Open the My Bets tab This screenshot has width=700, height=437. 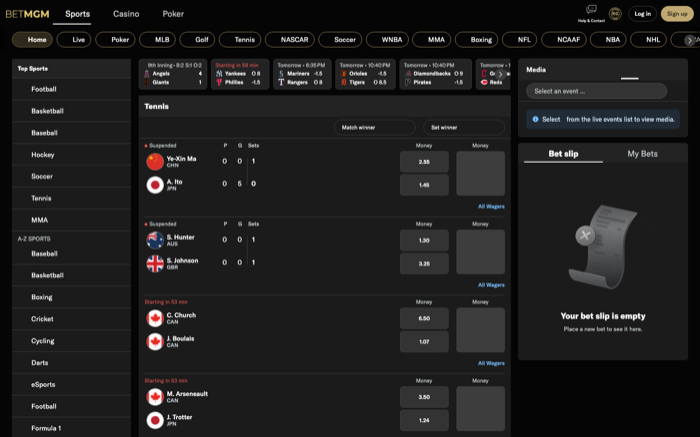click(642, 154)
